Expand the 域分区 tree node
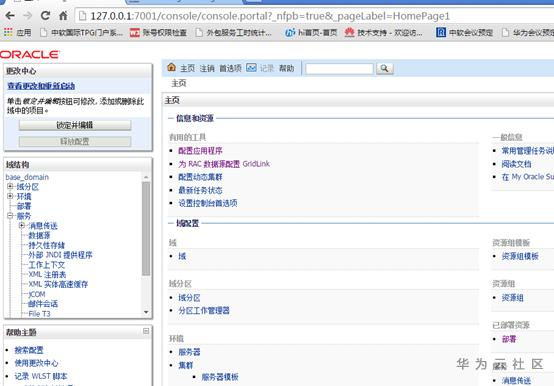The image size is (554, 386). click(10, 186)
